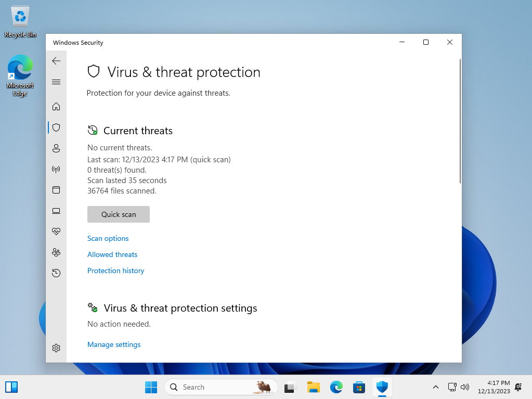Open Account protection sidebar icon

pos(56,148)
